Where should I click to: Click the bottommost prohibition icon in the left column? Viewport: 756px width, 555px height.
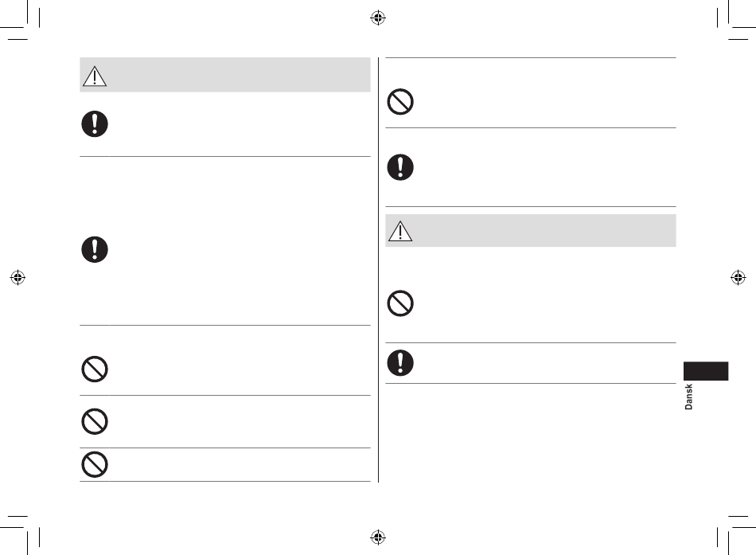[95, 464]
